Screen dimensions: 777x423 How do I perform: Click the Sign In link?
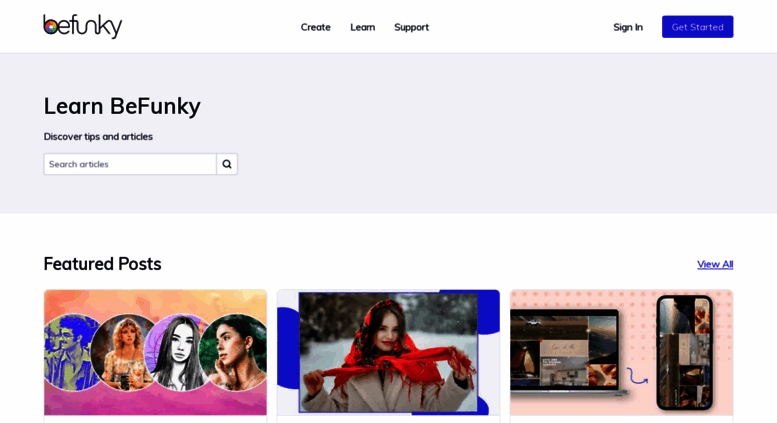[x=628, y=27]
